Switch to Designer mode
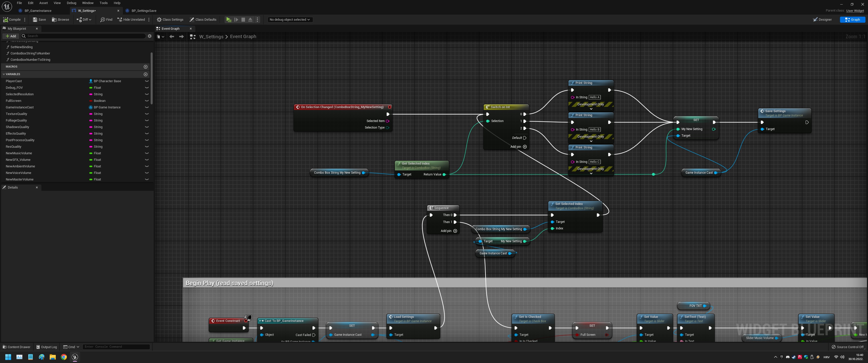This screenshot has width=868, height=363. [x=822, y=19]
